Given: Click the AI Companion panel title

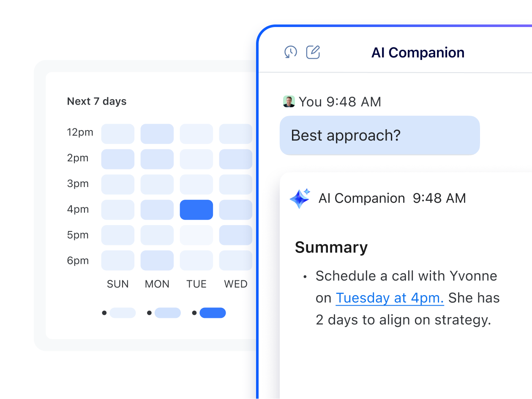Looking at the screenshot, I should [417, 52].
